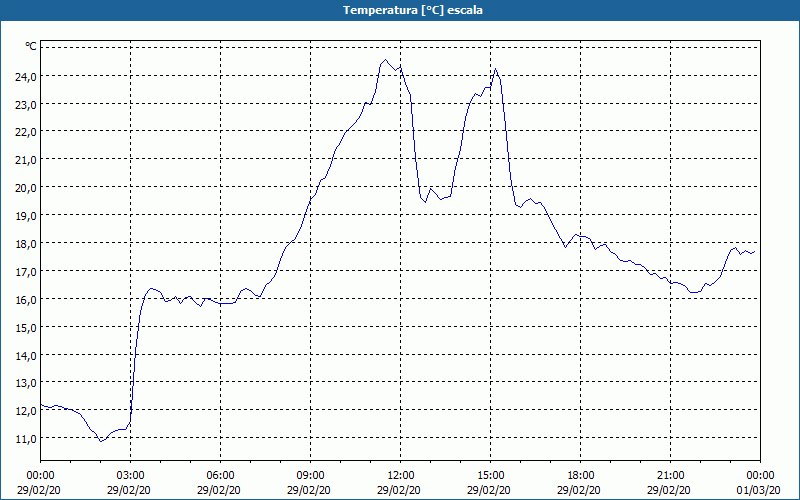Select the 12,0 y-axis label
Viewport: 800px width, 500px height.
coord(26,411)
